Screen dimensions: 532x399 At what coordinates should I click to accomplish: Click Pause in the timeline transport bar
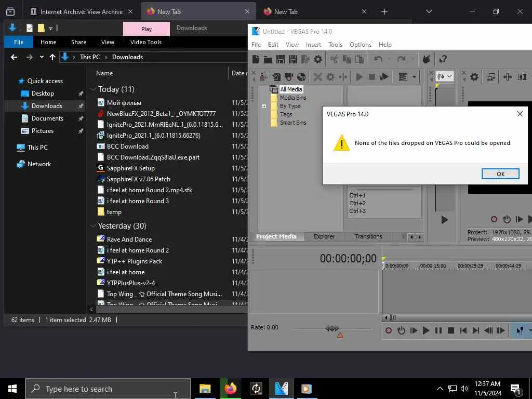tap(438, 330)
